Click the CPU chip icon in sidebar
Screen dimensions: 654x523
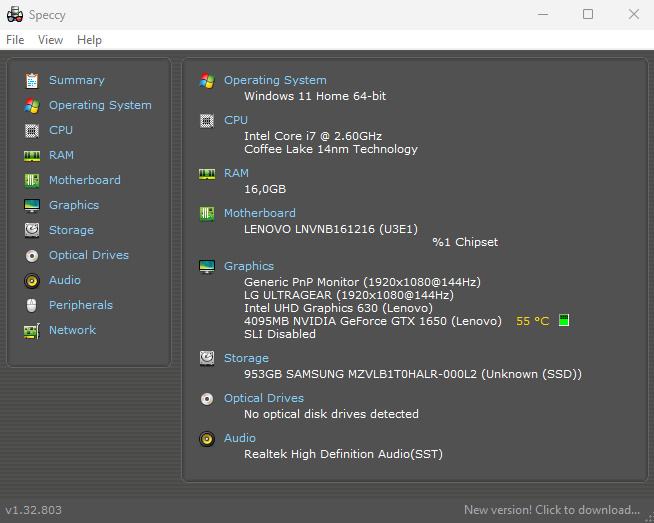31,130
